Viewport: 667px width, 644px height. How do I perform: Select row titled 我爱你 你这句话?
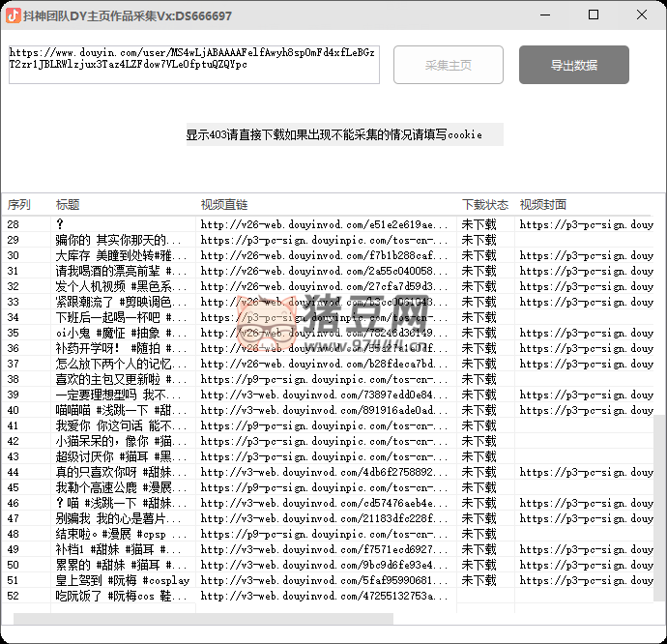pos(327,425)
